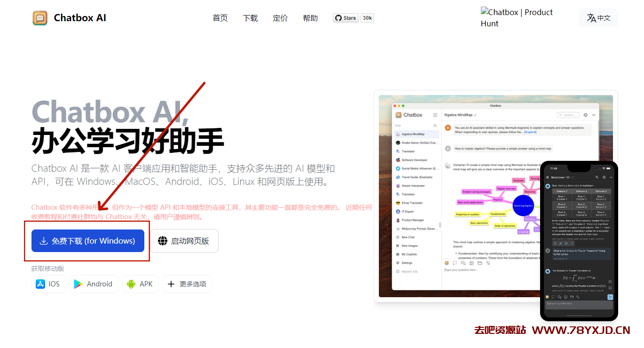The width and height of the screenshot is (644, 348).
Task: Open the 定价 nav item
Action: coord(280,18)
